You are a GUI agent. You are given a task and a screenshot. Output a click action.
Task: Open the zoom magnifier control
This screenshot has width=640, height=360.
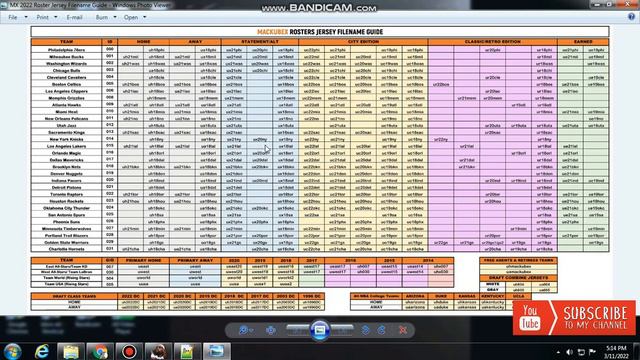tap(245, 330)
